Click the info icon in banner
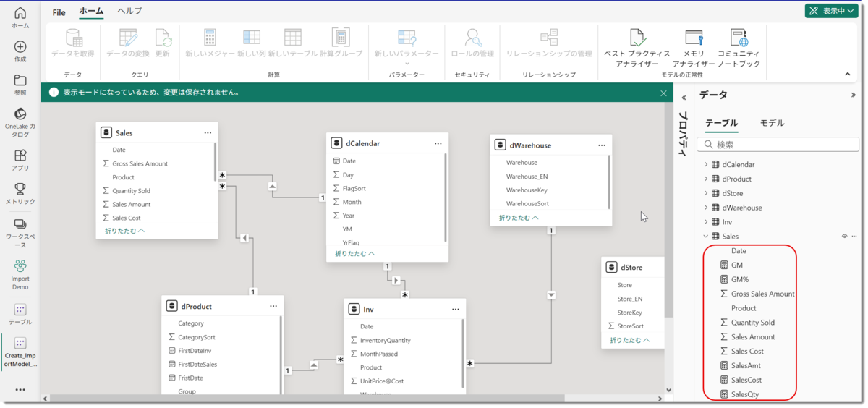Image resolution: width=868 pixels, height=408 pixels. [x=53, y=93]
